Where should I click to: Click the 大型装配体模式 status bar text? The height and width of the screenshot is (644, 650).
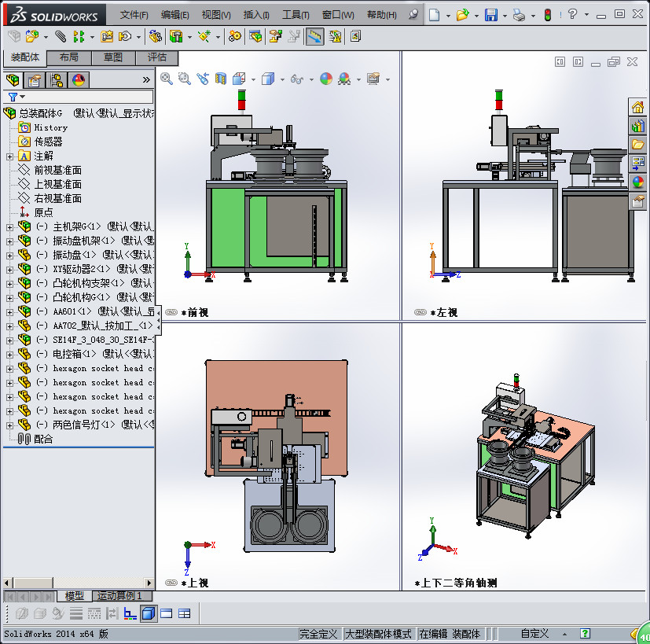click(x=379, y=634)
